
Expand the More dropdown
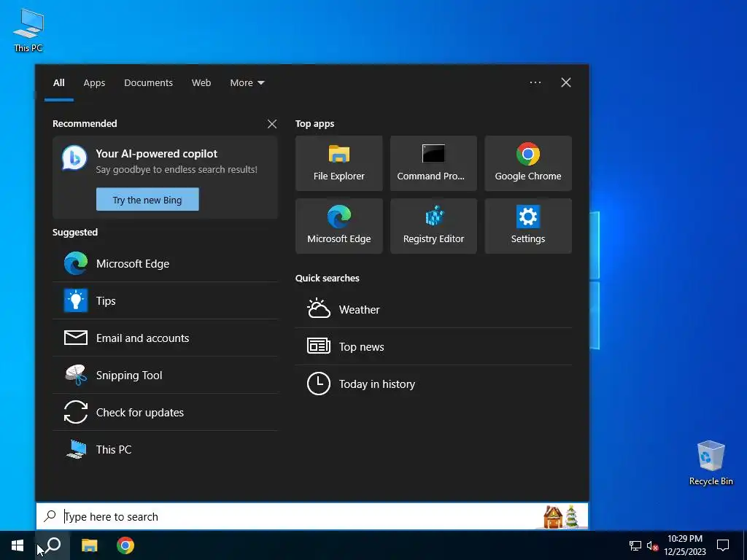click(247, 83)
